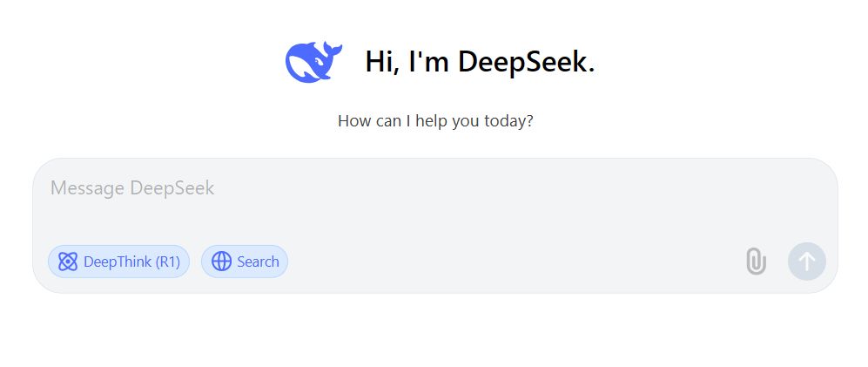868x367 pixels.
Task: Click the "Hi, I'm DeepSeek." heading
Action: click(480, 62)
